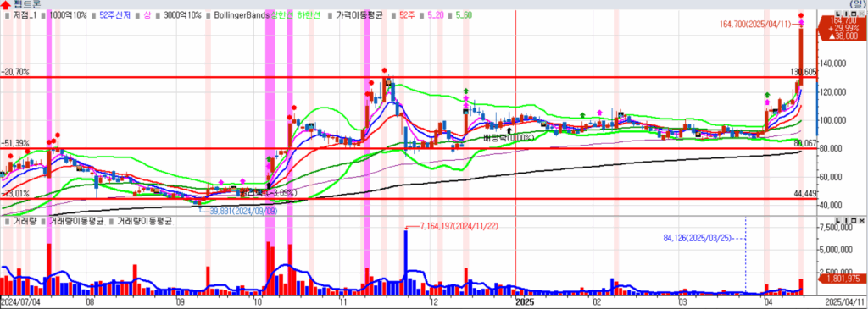Toggle the BollingerBands legend box
The image size is (868, 309).
[209, 15]
